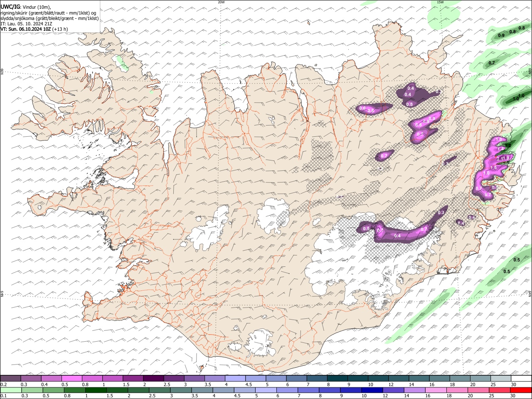Click the 0.2 swatch in upper snow scale
This screenshot has width=532, height=399.
(10, 378)
